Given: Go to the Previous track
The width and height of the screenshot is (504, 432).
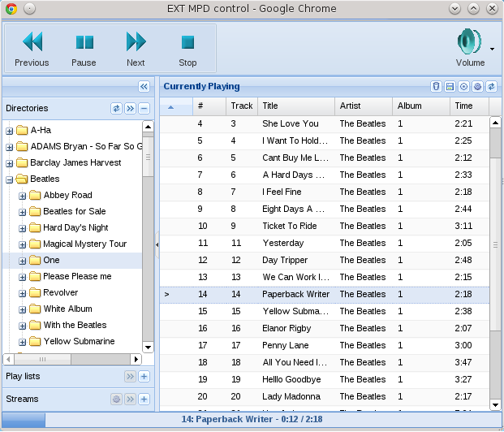Looking at the screenshot, I should (x=32, y=49).
